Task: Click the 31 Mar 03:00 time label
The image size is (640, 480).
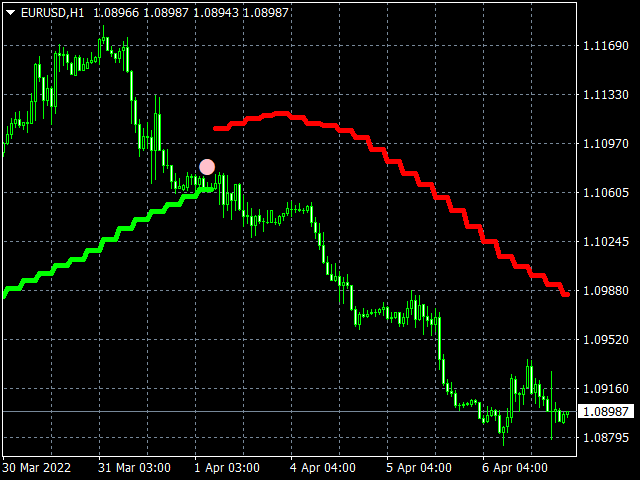Action: [134, 467]
